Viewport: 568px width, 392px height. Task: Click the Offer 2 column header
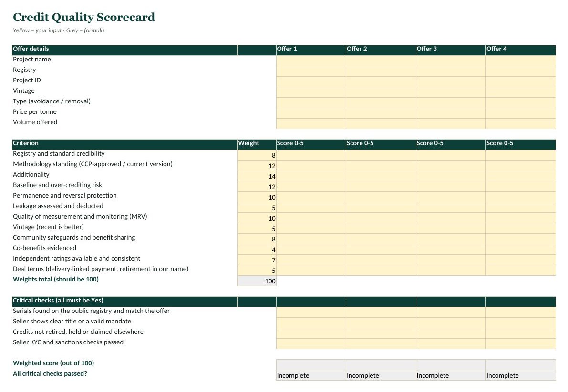pos(381,50)
